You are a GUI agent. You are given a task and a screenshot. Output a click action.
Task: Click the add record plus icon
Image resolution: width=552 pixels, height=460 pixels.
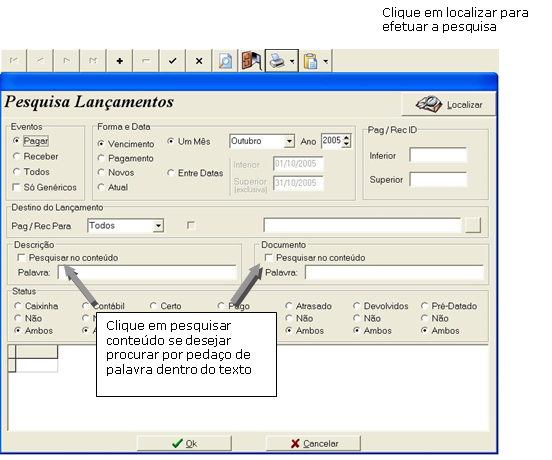[x=120, y=61]
